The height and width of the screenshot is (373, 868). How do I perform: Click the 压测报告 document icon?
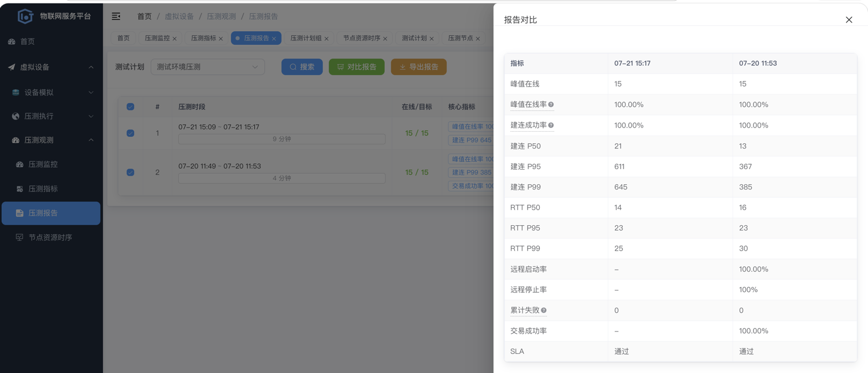click(x=20, y=213)
